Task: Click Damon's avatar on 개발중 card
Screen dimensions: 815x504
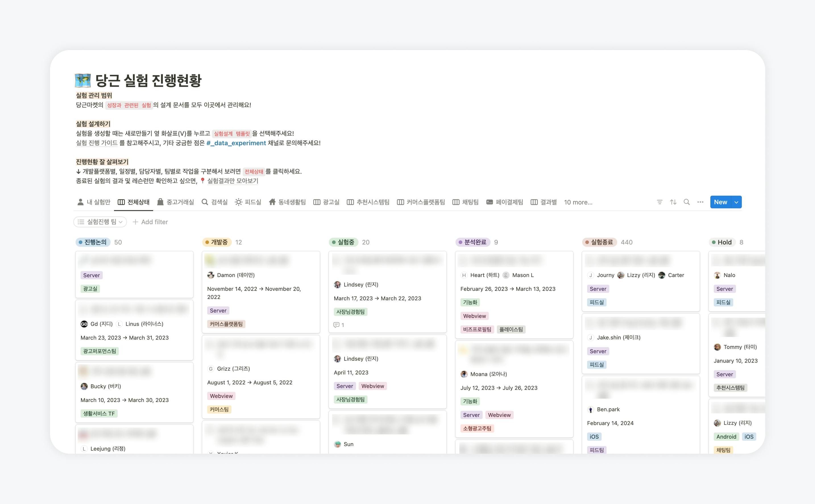Action: tap(211, 275)
